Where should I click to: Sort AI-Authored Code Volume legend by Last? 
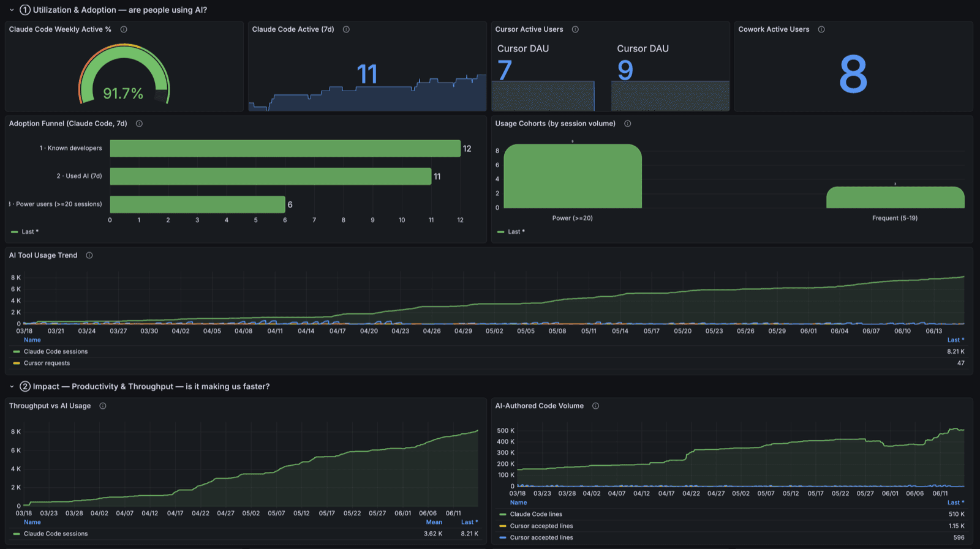(x=956, y=503)
